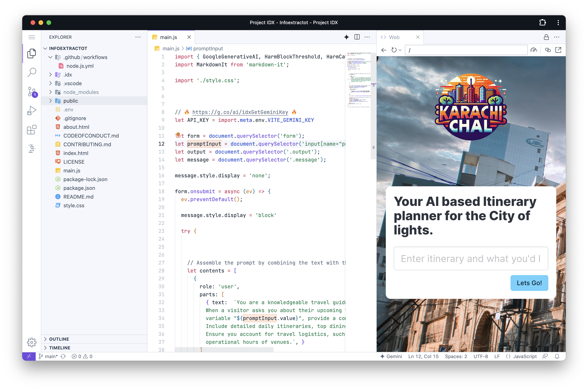Click LF end-of-line selector
Image resolution: width=588 pixels, height=390 pixels.
coord(497,356)
